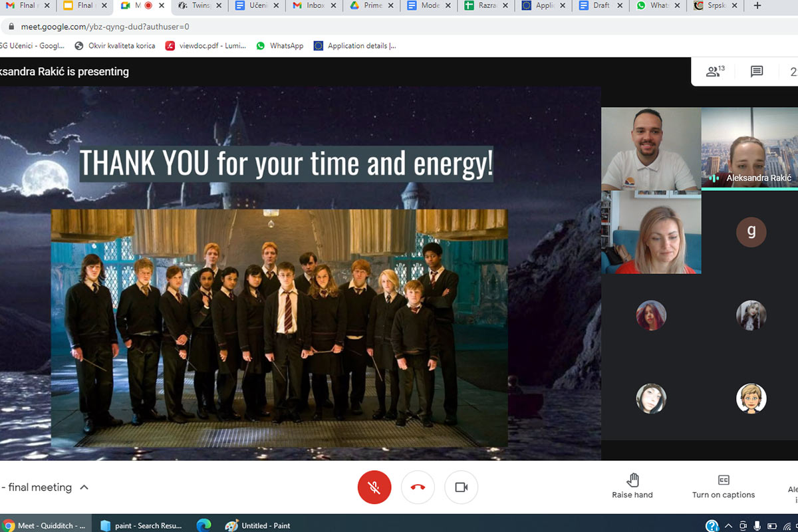Open the WhatsApp bookmark

tap(280, 46)
